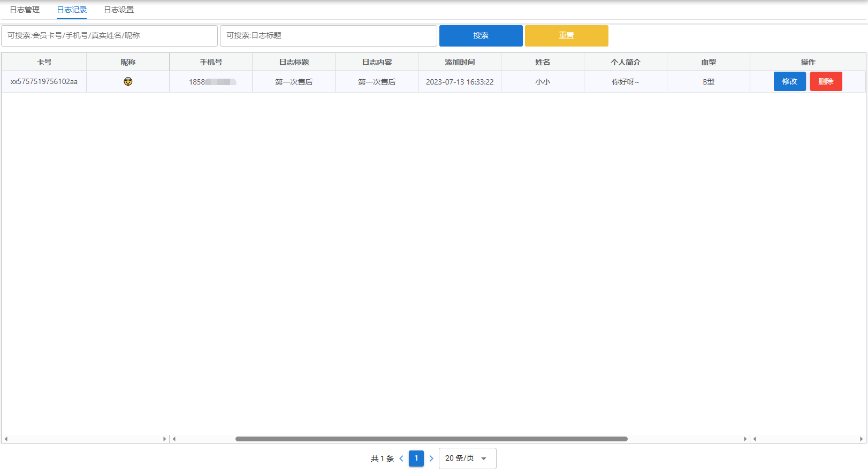Click left arrow of the main table scrollbar
868x474 pixels.
(x=174, y=439)
